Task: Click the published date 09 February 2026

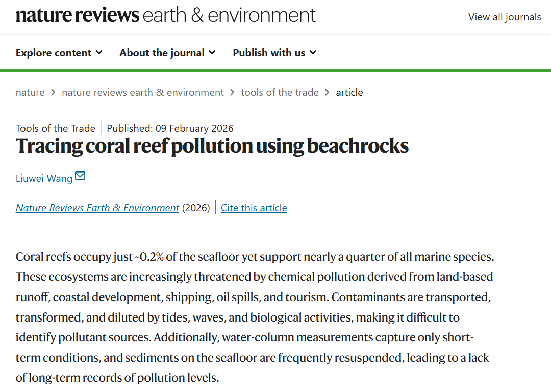Action: [170, 128]
